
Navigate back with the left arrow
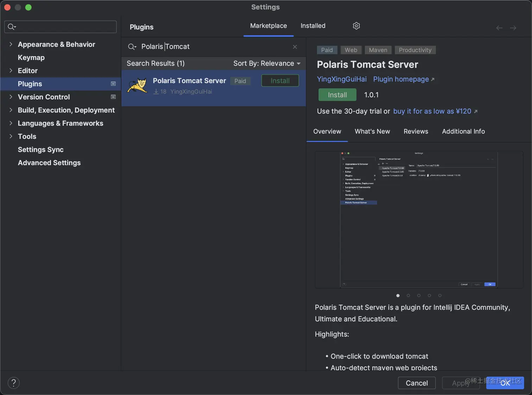[499, 28]
